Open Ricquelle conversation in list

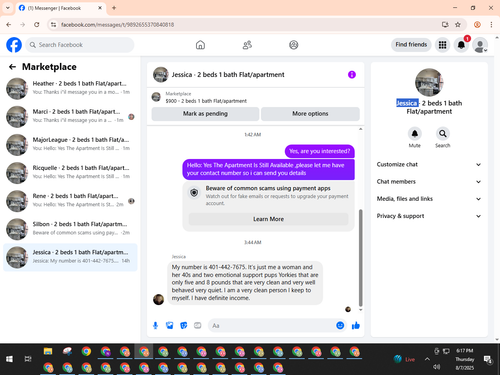tap(70, 173)
